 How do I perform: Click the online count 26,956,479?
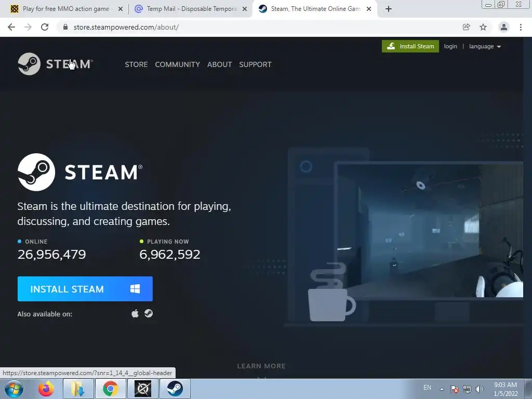coord(51,255)
